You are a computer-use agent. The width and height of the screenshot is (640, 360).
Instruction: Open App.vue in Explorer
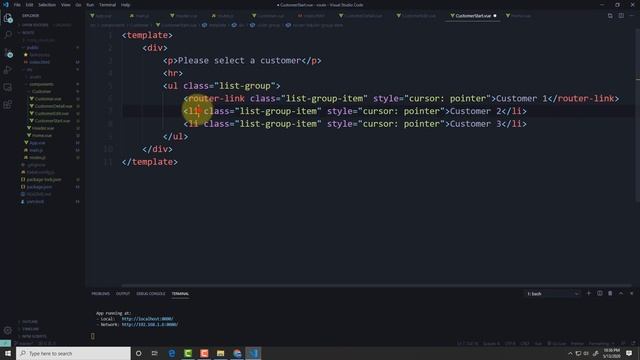click(37, 143)
